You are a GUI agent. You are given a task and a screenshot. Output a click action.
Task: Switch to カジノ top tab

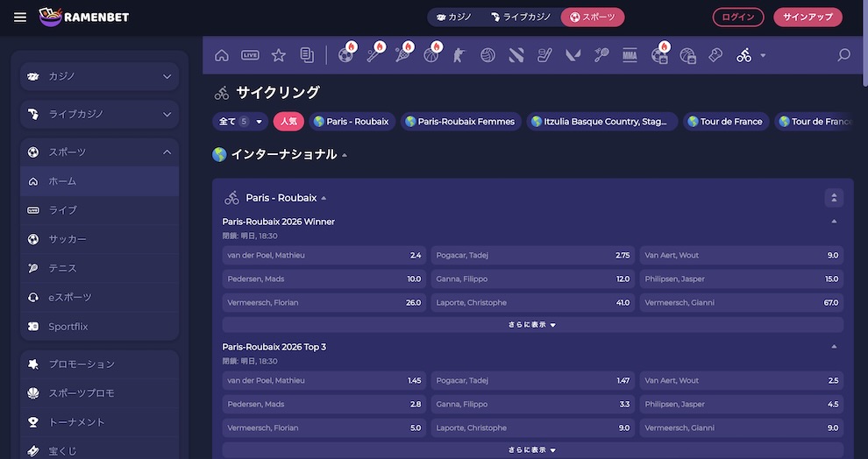tap(454, 18)
